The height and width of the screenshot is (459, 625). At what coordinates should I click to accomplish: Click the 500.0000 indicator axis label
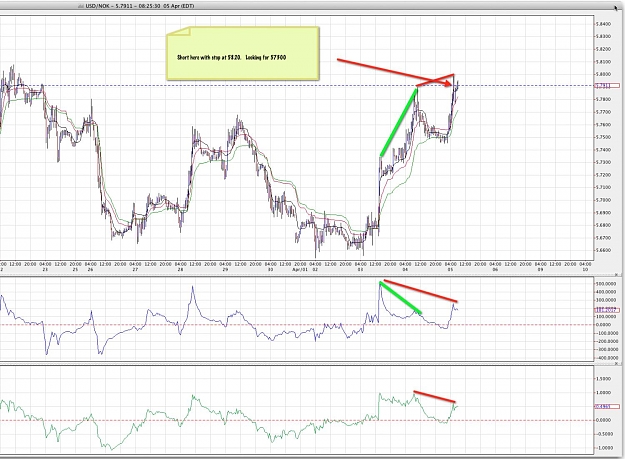click(606, 284)
